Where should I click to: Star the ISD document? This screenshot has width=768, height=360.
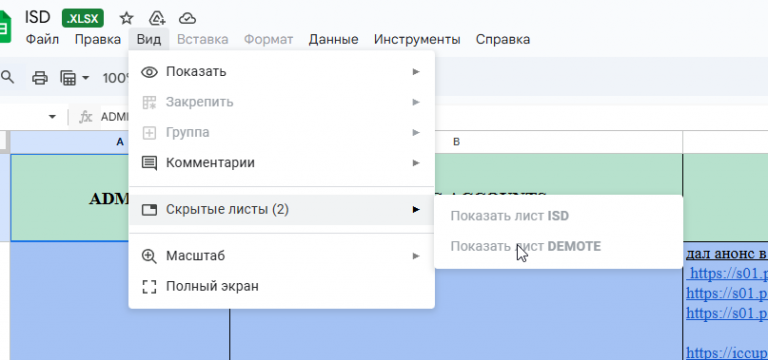(126, 19)
